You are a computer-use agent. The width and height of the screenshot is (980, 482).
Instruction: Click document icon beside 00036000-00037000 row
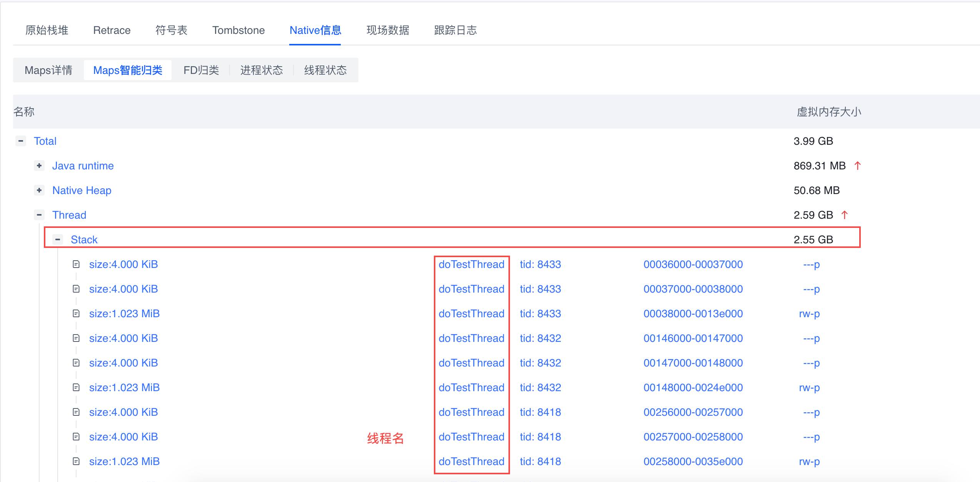pyautogui.click(x=76, y=264)
